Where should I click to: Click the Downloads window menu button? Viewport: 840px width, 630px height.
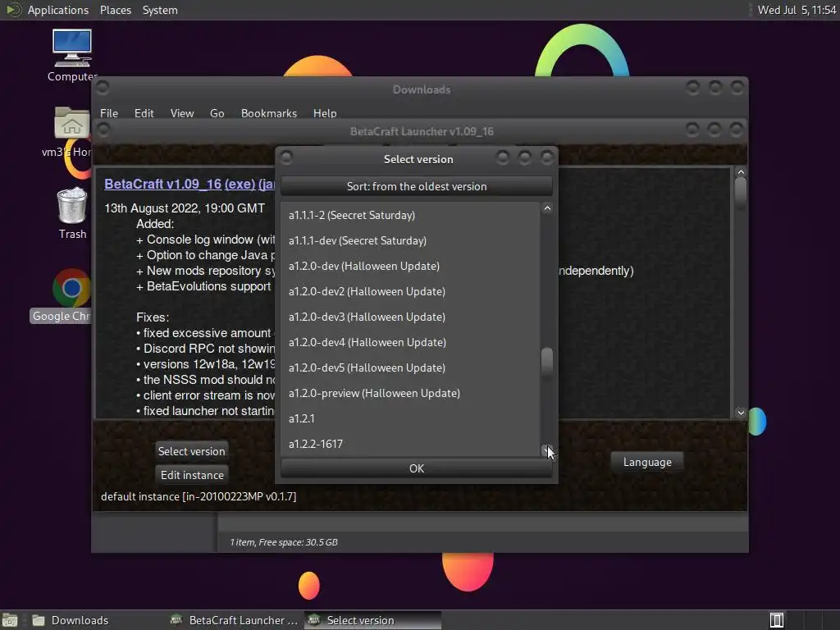click(x=103, y=87)
